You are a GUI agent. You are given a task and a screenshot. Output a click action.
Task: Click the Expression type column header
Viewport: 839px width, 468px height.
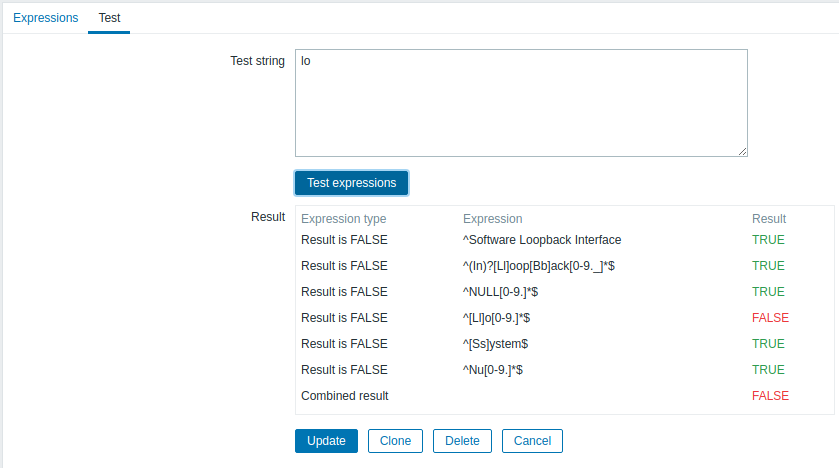coord(343,219)
